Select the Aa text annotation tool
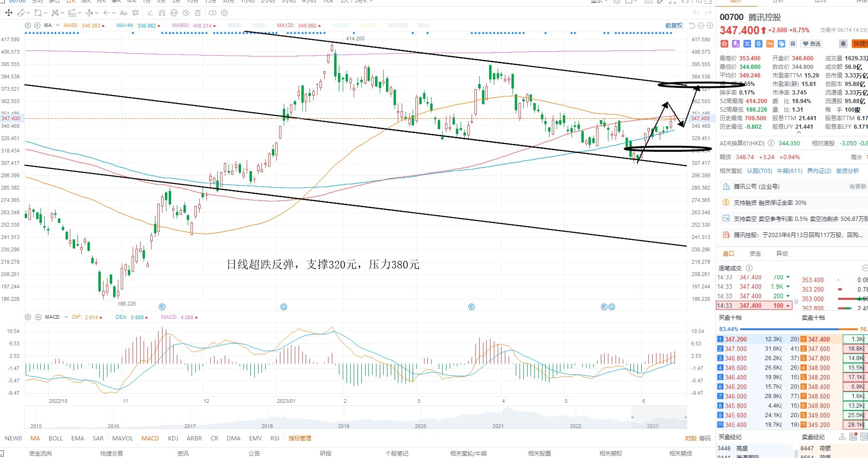868x458 pixels. [x=124, y=13]
